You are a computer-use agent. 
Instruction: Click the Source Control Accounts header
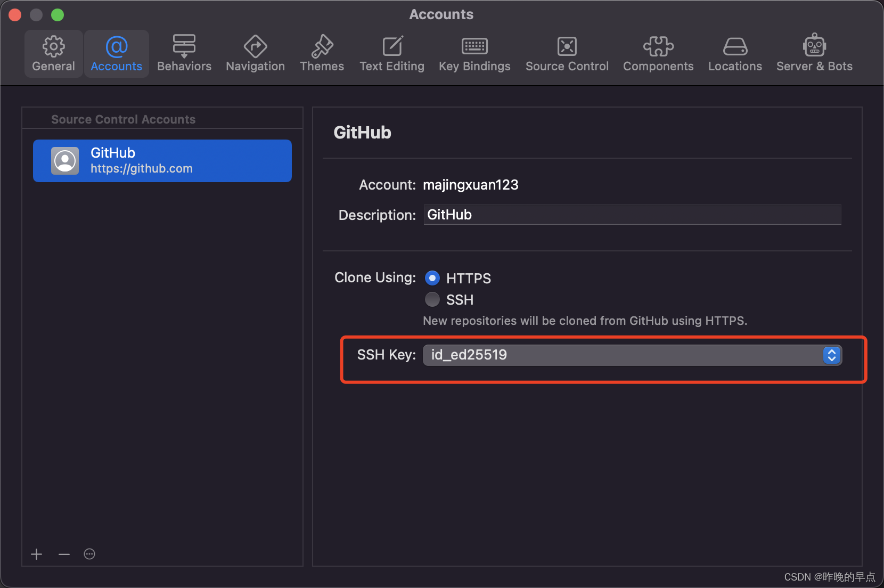tap(124, 119)
